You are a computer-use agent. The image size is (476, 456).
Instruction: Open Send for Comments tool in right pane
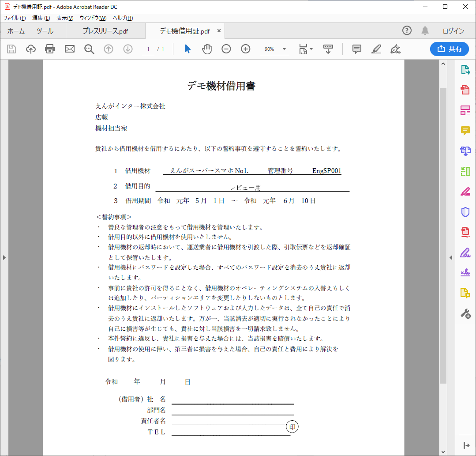pos(465,293)
